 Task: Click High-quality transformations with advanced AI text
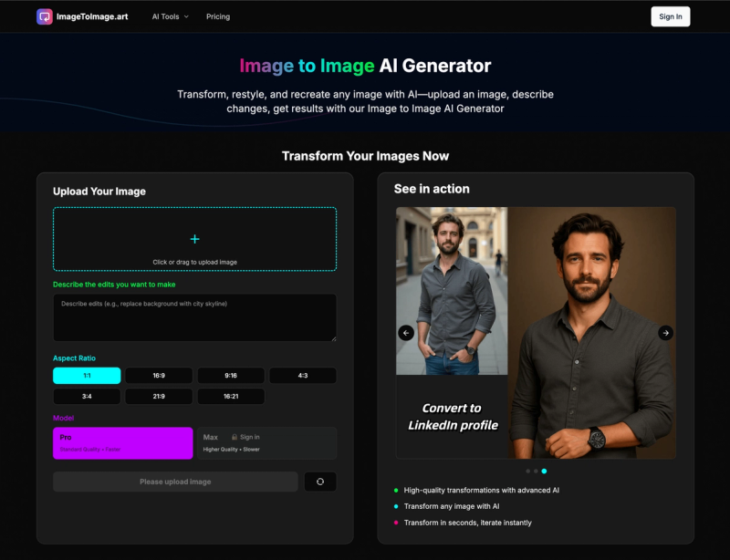[x=482, y=490]
